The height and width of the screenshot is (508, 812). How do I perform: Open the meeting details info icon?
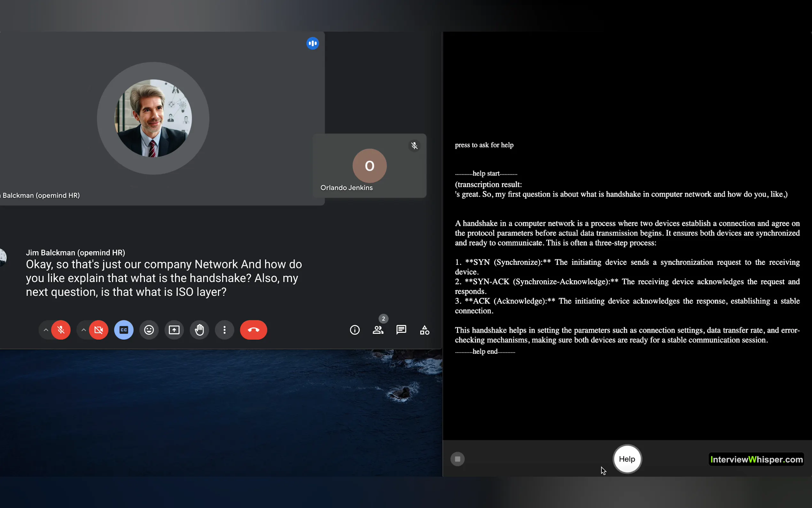(355, 330)
